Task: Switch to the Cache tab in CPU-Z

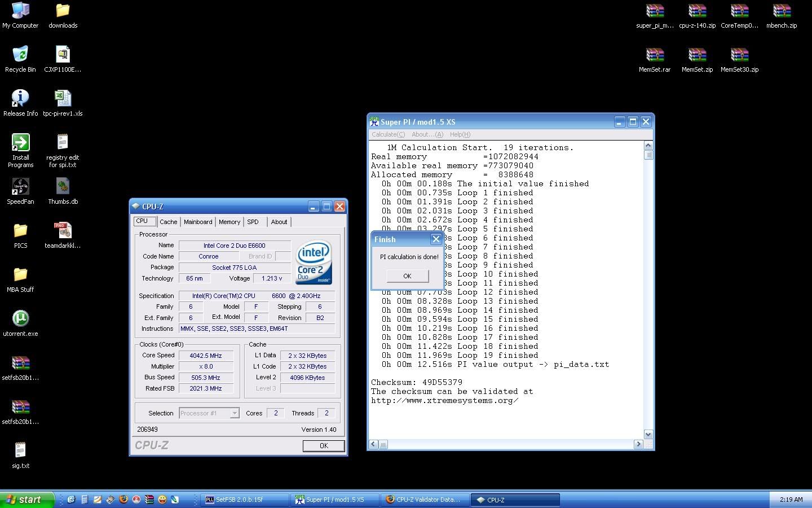Action: (x=168, y=222)
